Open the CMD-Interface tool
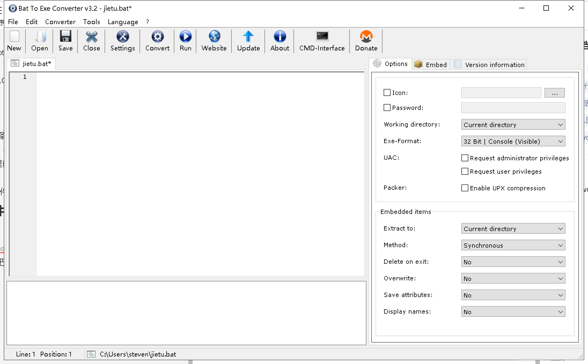This screenshot has height=364, width=588. 322,41
